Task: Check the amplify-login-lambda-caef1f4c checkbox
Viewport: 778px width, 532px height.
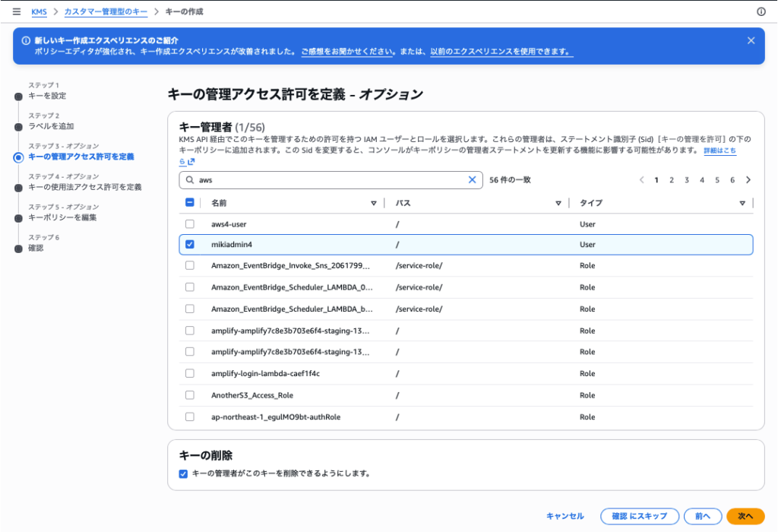Action: point(189,373)
